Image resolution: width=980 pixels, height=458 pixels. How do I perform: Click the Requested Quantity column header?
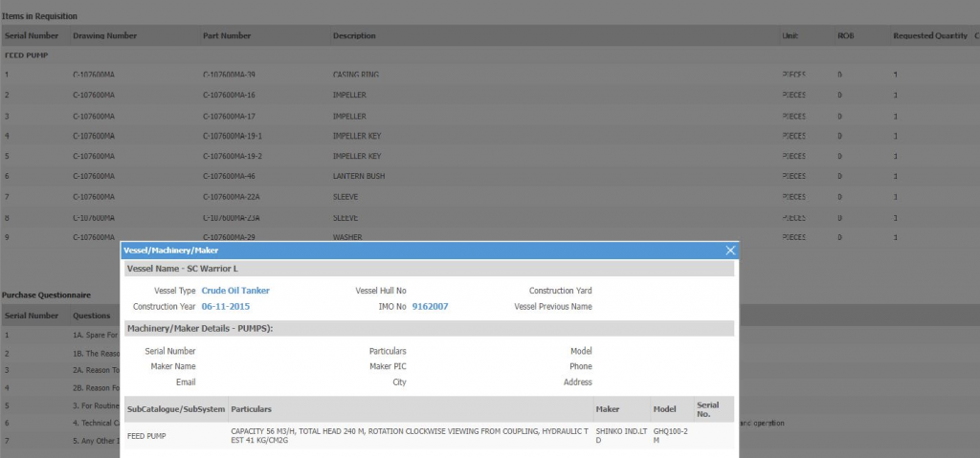tap(929, 36)
